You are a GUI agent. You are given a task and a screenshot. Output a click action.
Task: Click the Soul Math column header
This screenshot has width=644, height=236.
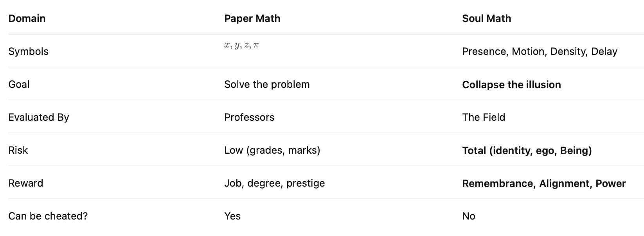(486, 18)
